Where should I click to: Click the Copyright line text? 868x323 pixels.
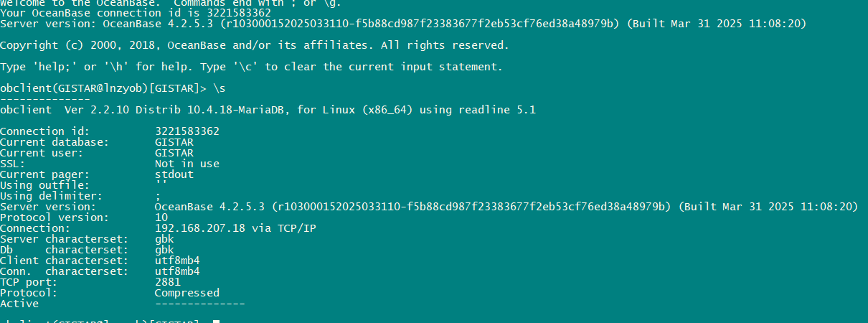tap(255, 45)
